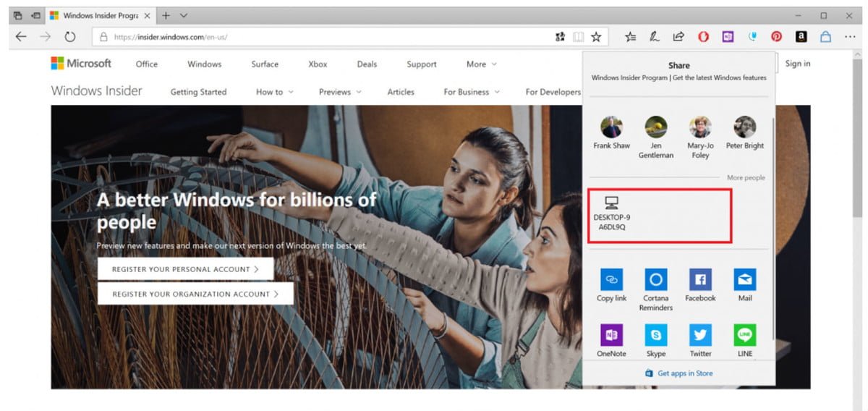
Task: Expand the More dropdown
Action: click(x=482, y=64)
